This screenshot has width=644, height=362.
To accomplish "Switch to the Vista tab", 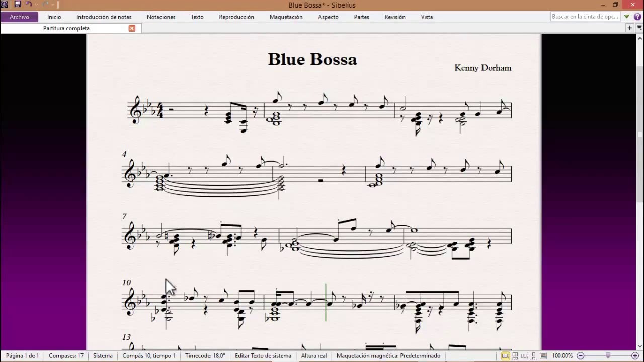I will tap(427, 17).
